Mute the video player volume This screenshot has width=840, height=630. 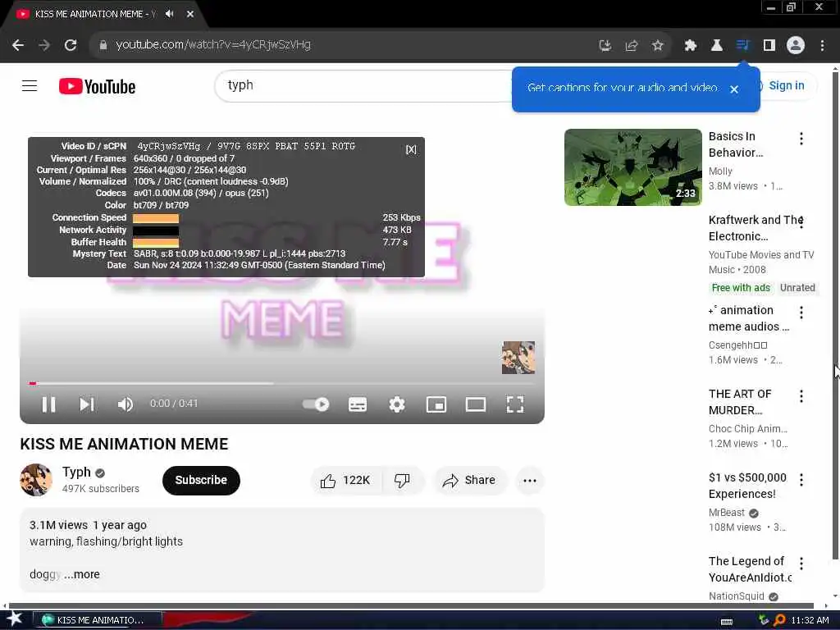[125, 404]
